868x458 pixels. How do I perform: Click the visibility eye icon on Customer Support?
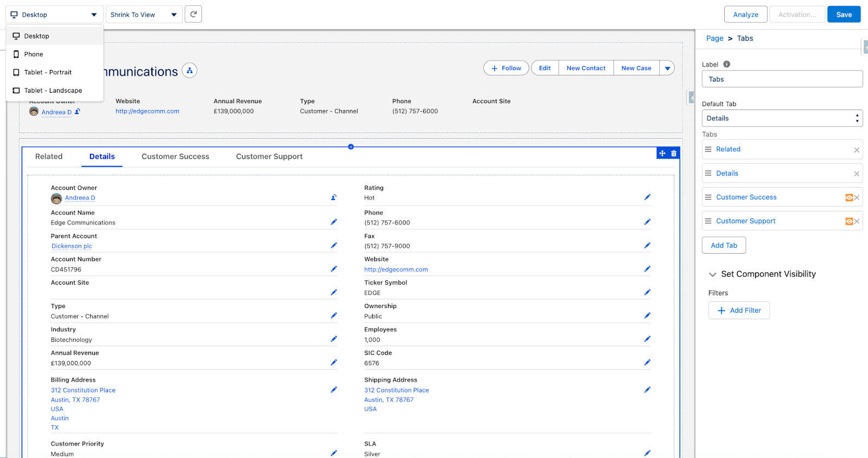pyautogui.click(x=848, y=222)
